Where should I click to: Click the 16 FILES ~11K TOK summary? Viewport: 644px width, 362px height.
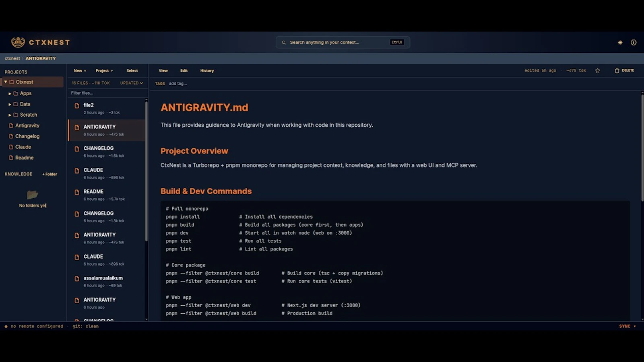tap(91, 83)
